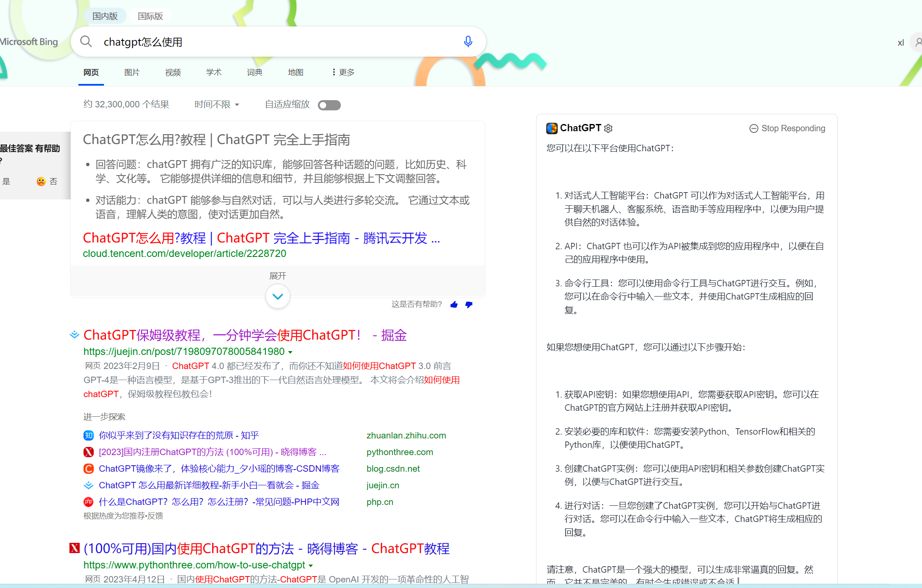
Task: Switch to 国际版 tab
Action: coord(150,16)
